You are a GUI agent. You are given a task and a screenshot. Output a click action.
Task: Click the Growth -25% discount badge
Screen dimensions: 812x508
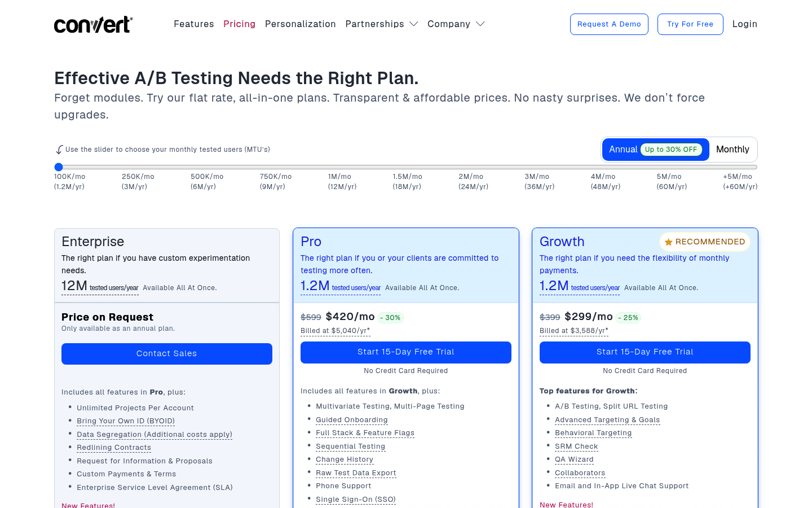[628, 318]
